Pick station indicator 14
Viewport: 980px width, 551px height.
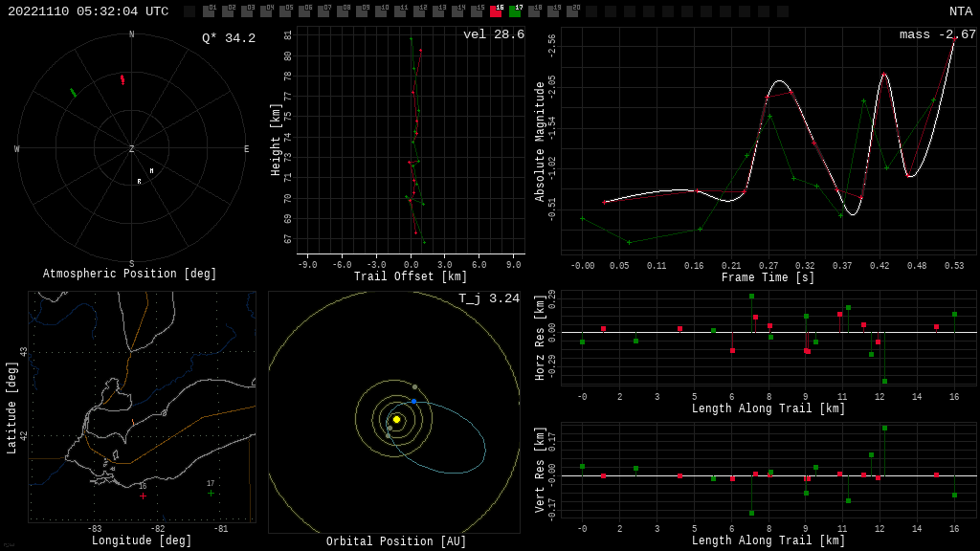pos(457,11)
